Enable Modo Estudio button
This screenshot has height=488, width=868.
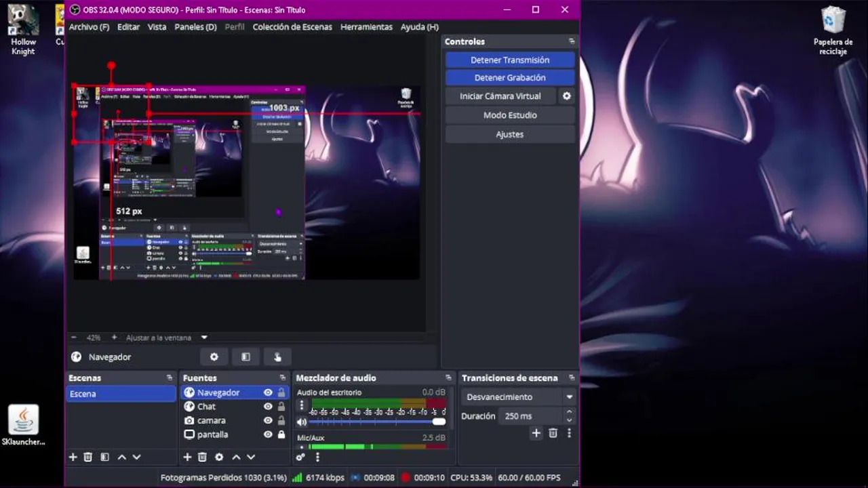[510, 115]
